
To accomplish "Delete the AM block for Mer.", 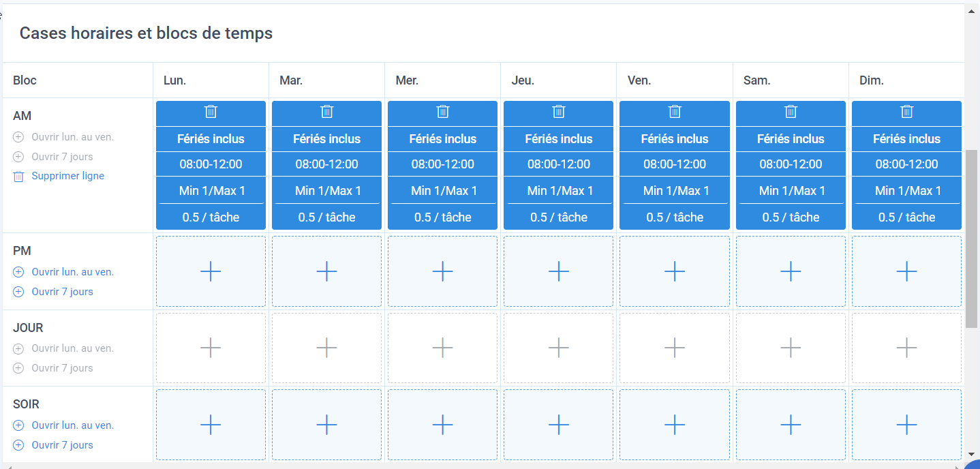I will (443, 112).
